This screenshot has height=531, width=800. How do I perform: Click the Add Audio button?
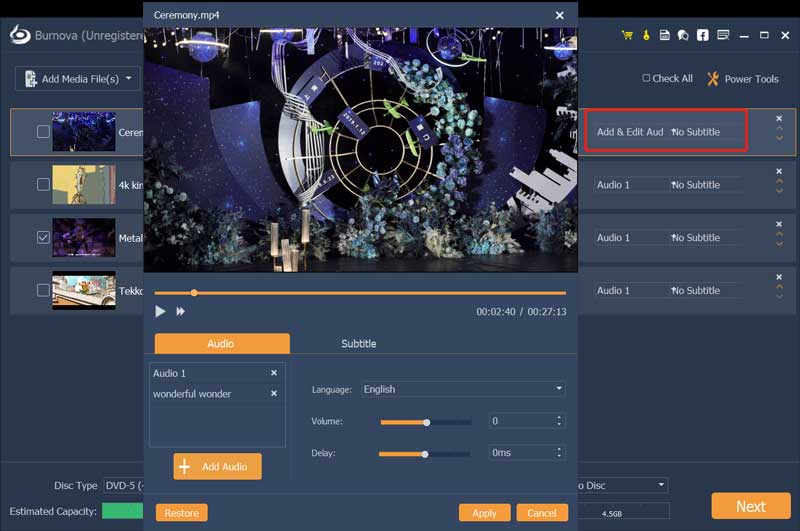(217, 467)
